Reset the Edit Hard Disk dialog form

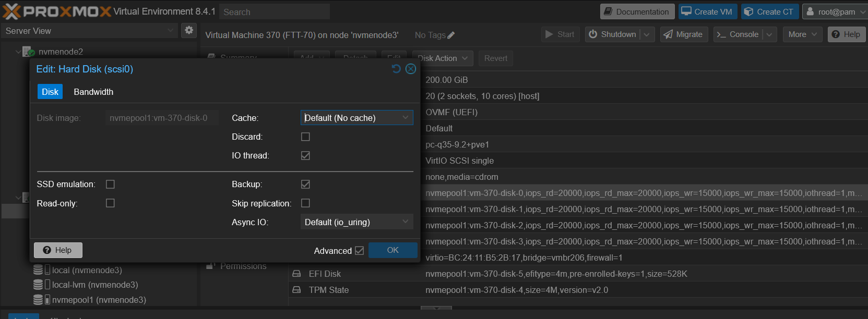pyautogui.click(x=396, y=69)
